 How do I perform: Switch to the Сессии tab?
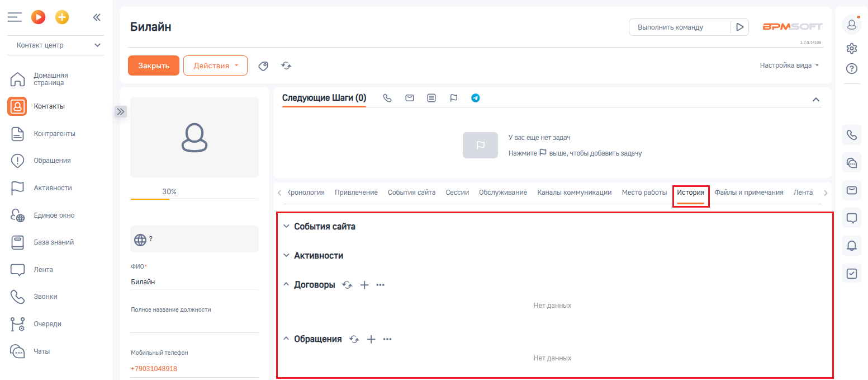click(x=457, y=193)
